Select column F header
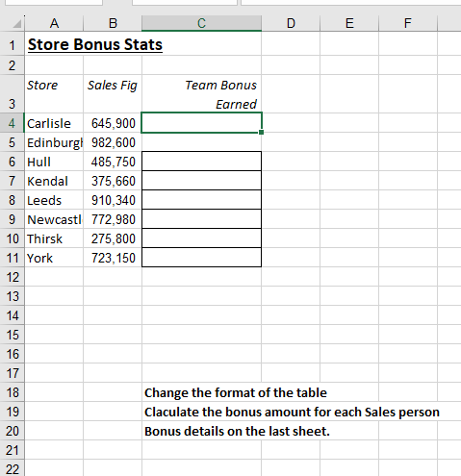The height and width of the screenshot is (476, 461). click(x=408, y=23)
